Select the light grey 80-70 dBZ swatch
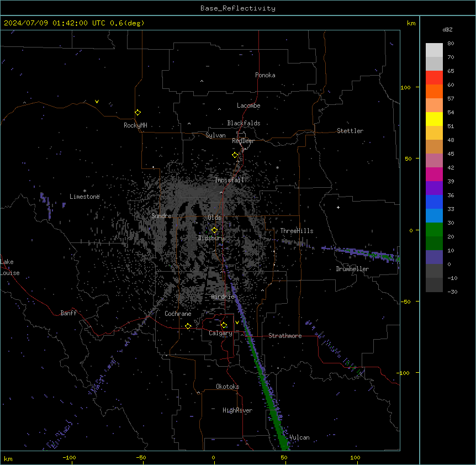476x465 pixels. click(434, 50)
